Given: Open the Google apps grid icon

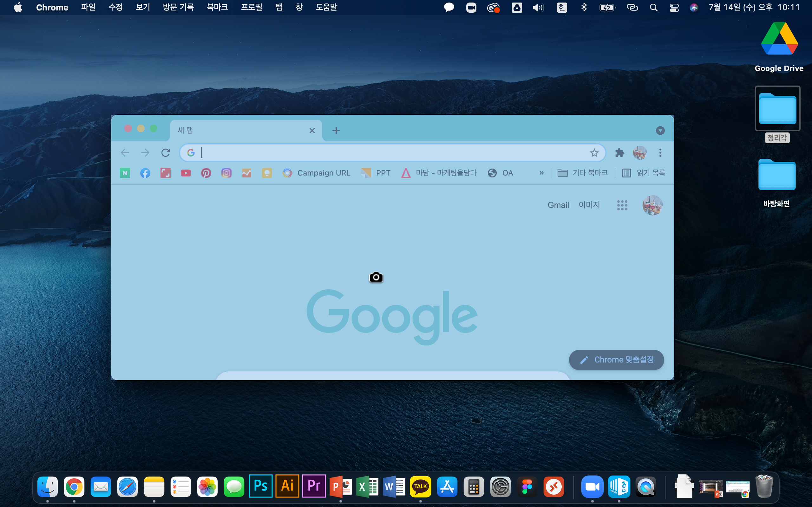Looking at the screenshot, I should point(622,205).
